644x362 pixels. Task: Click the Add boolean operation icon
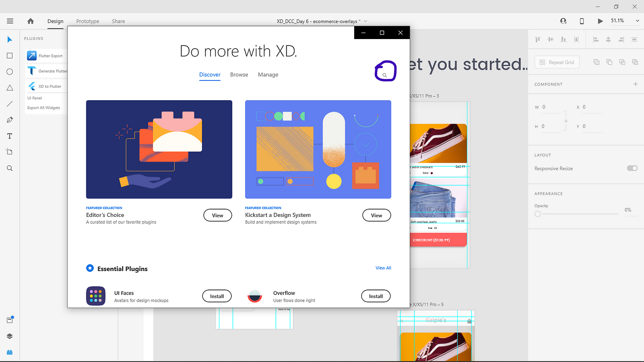click(x=597, y=62)
